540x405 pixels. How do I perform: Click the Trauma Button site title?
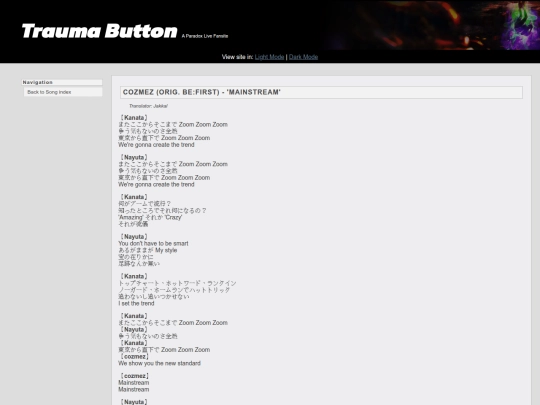[100, 31]
